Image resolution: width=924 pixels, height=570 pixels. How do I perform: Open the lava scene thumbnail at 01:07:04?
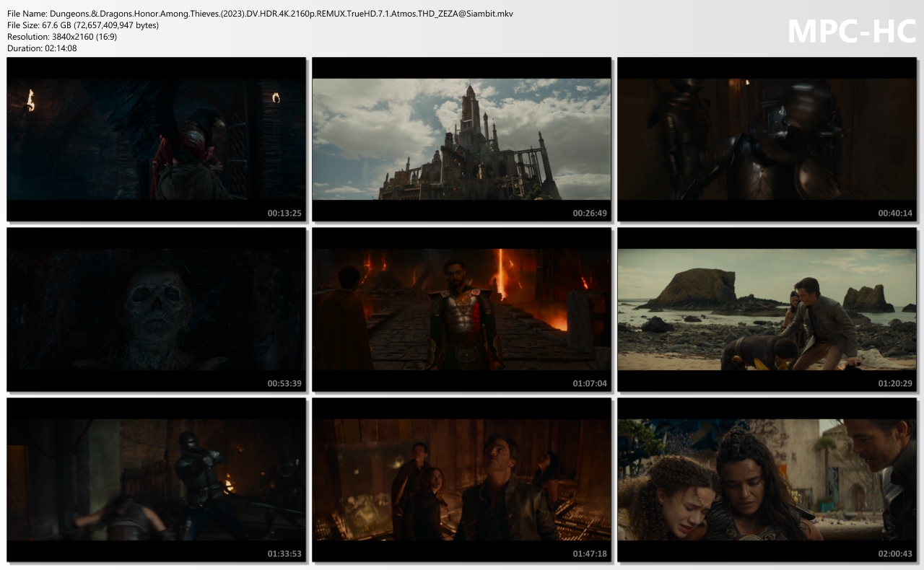point(461,310)
